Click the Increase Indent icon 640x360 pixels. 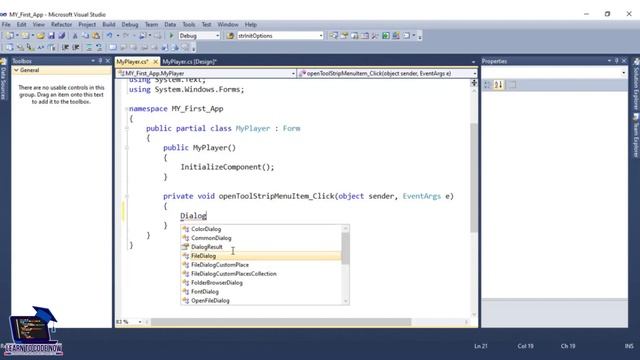point(76,48)
